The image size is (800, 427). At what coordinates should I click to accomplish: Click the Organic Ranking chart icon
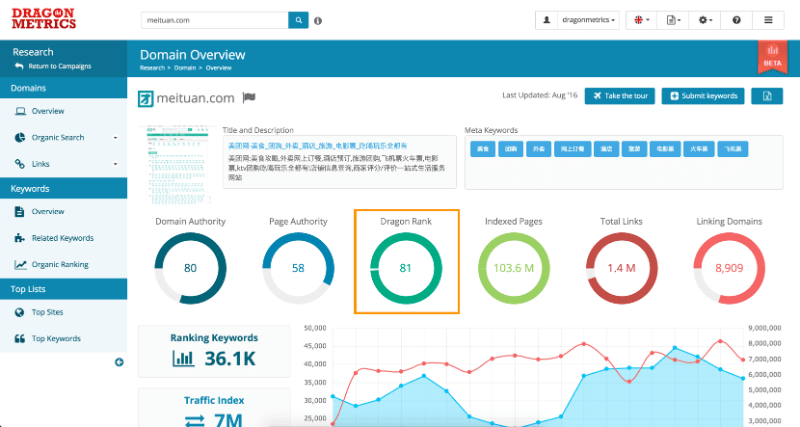[x=20, y=264]
